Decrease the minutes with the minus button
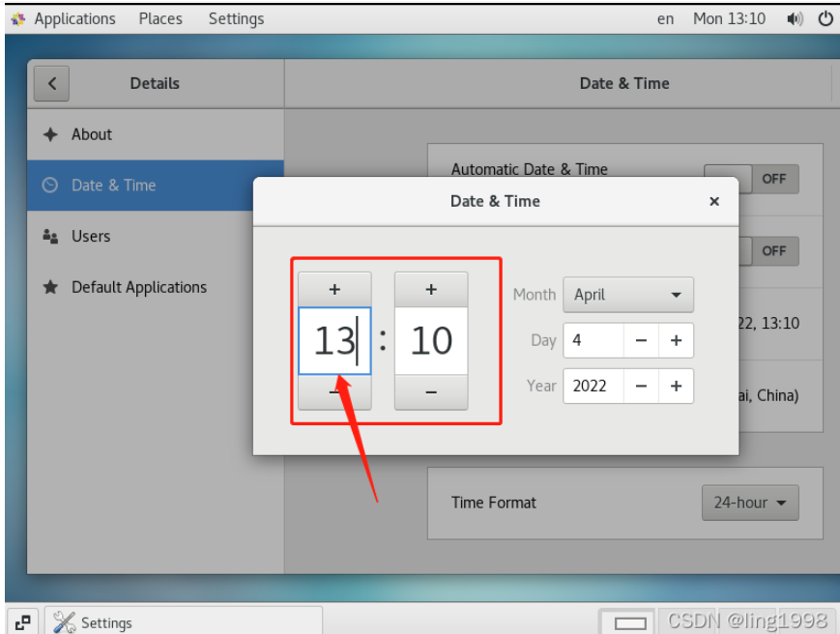 431,392
